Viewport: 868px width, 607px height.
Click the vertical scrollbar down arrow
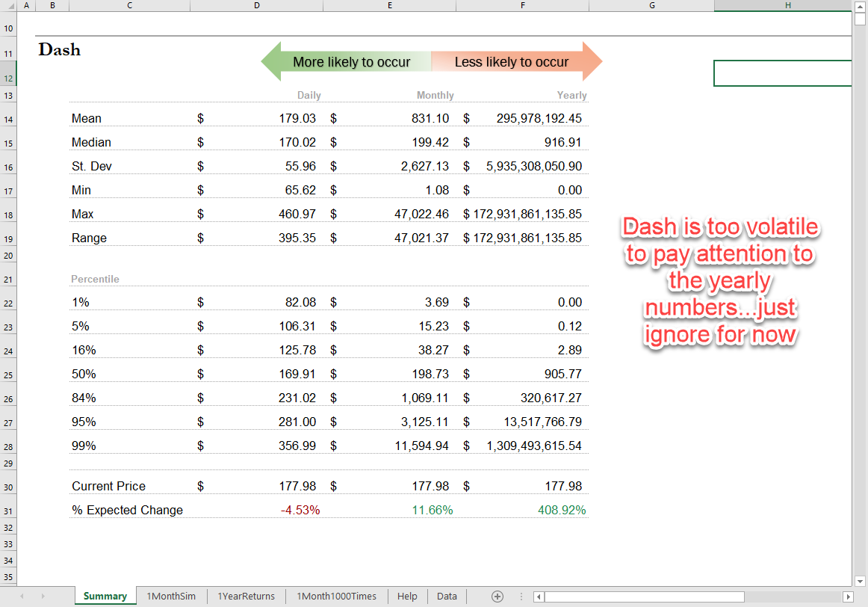[860, 581]
